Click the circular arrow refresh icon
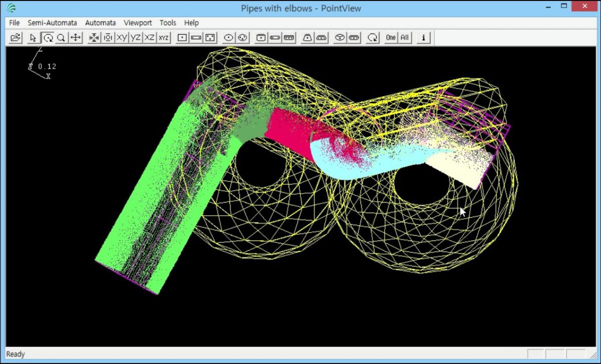 372,38
